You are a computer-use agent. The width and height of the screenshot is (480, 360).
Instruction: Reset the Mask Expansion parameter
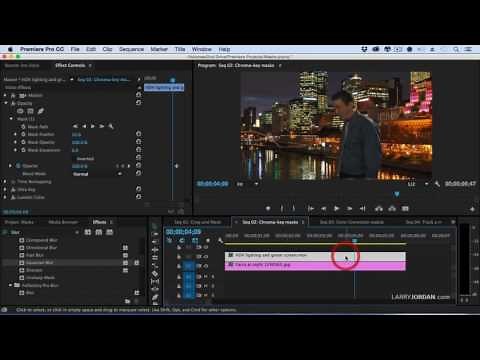point(138,150)
